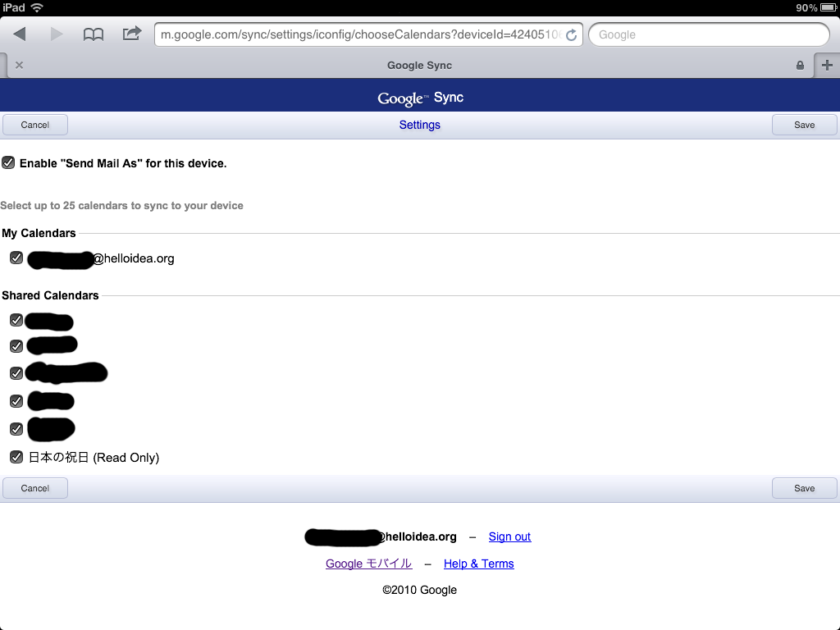This screenshot has width=840, height=630.
Task: Click the top Save button
Action: click(x=804, y=125)
